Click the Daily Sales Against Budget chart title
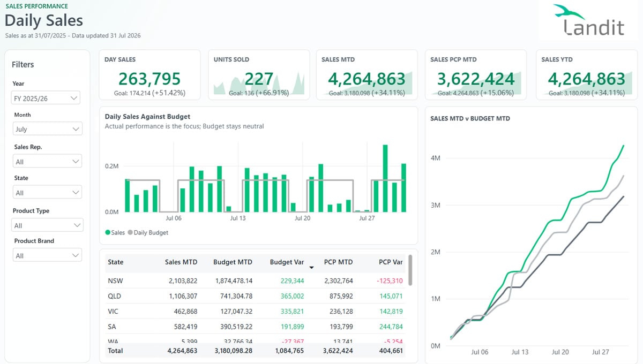Viewport: 643px width, 364px height. click(147, 116)
